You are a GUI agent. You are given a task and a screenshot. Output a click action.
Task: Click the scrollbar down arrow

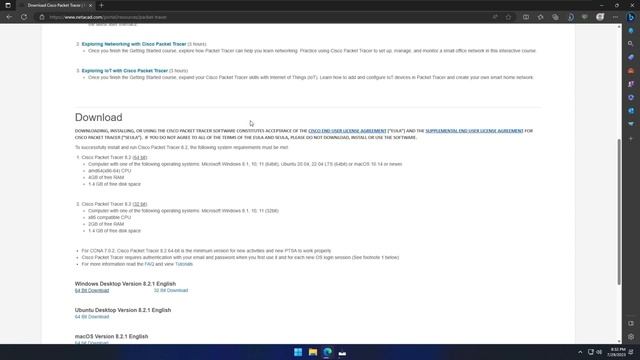point(619,341)
